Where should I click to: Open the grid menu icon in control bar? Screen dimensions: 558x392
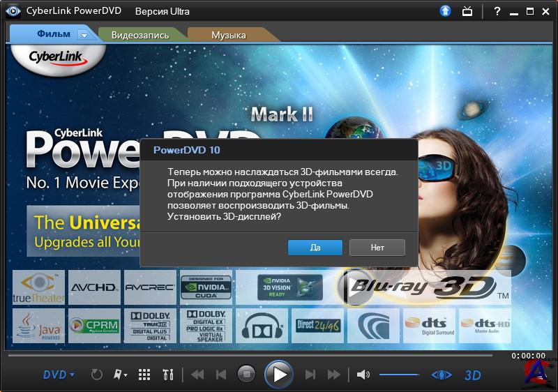[x=144, y=375]
